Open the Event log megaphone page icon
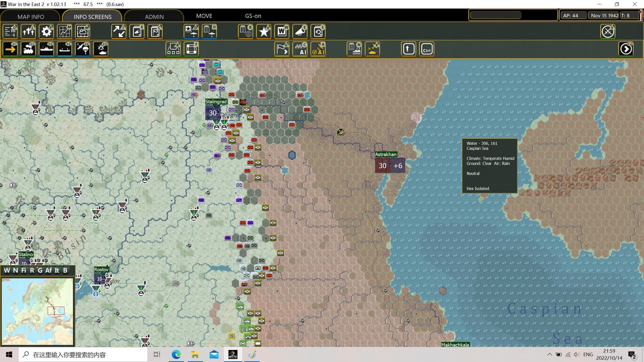This screenshot has width=644, height=362. point(137,32)
